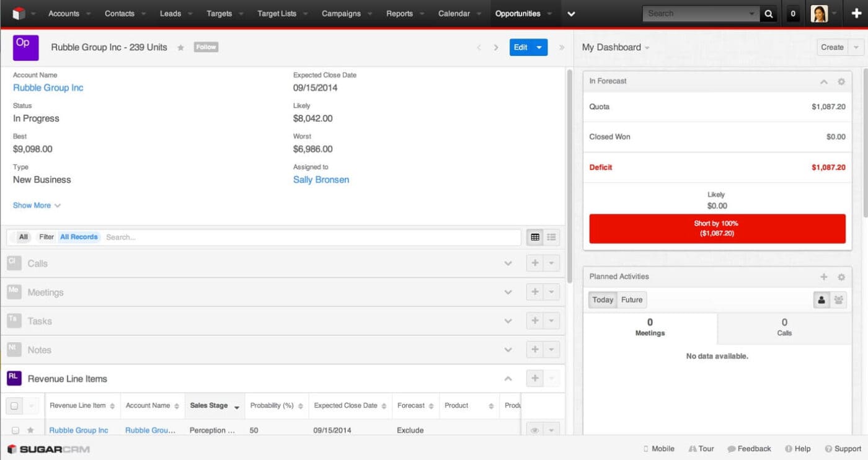Add a new Task record

pos(534,321)
